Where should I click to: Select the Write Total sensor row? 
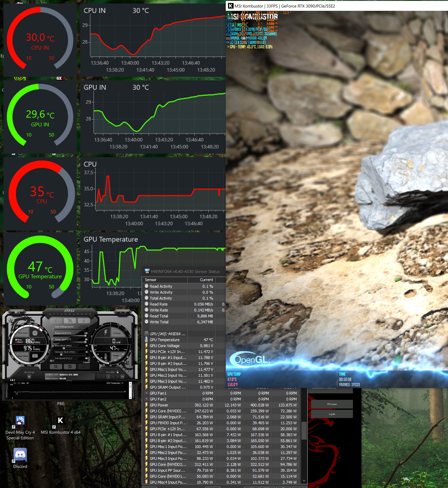click(184, 322)
